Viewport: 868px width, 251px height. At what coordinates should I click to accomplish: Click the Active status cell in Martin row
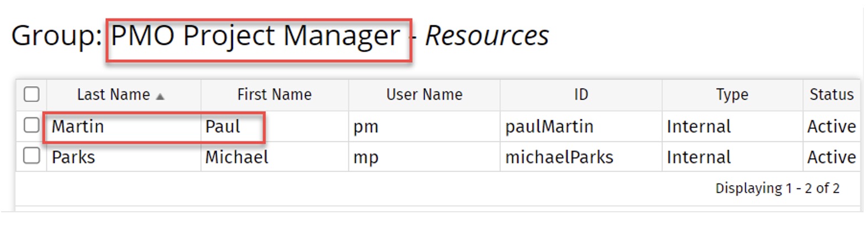(832, 127)
